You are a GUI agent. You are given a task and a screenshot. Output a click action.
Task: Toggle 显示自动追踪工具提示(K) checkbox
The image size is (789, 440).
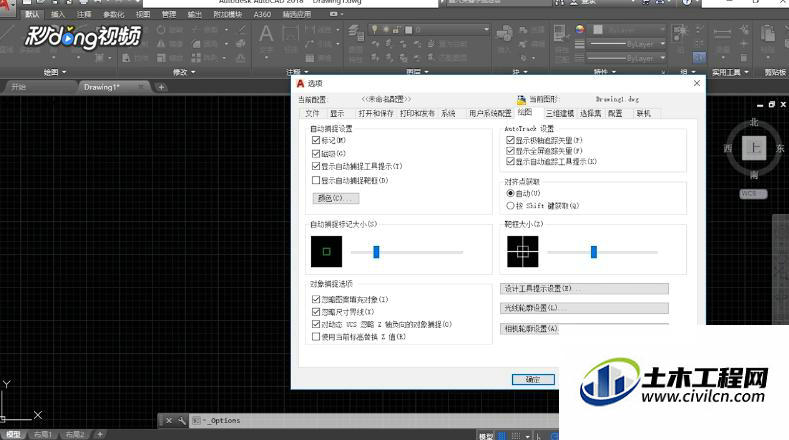(x=510, y=162)
